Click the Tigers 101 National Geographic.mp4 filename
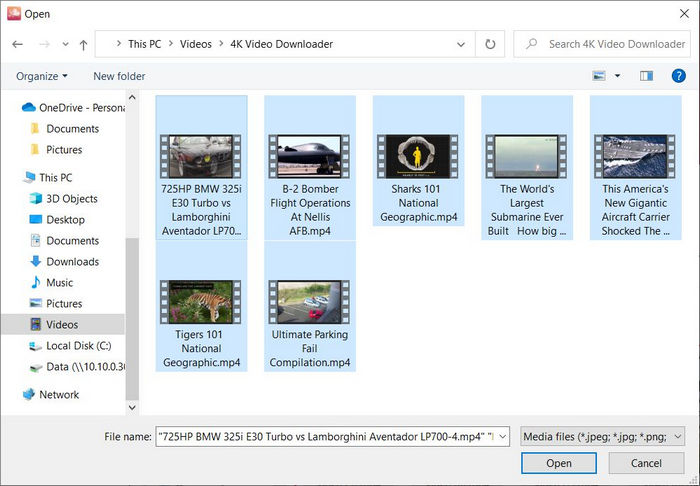 [201, 349]
